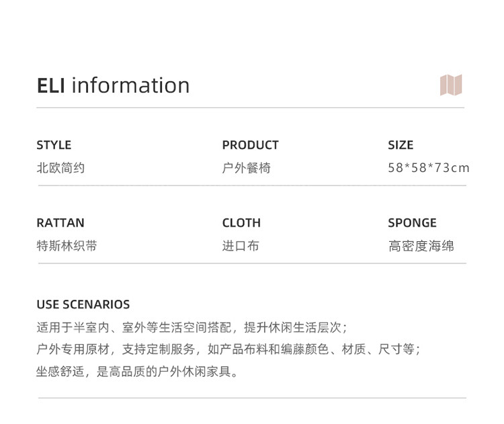This screenshot has height=424, width=504.
Task: Click the SIZE label
Action: 401,145
